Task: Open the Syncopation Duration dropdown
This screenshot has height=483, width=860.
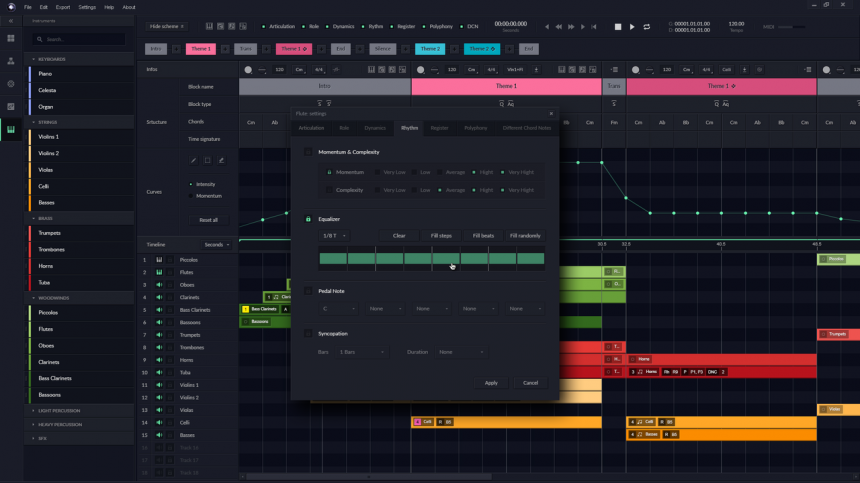Action: click(461, 352)
